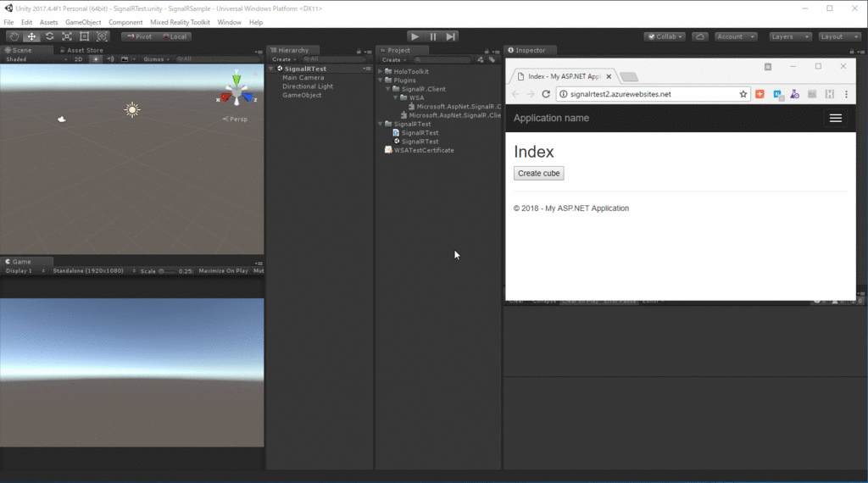Toggle Pivot/Center handle position
Image resolution: width=868 pixels, height=483 pixels.
point(139,36)
